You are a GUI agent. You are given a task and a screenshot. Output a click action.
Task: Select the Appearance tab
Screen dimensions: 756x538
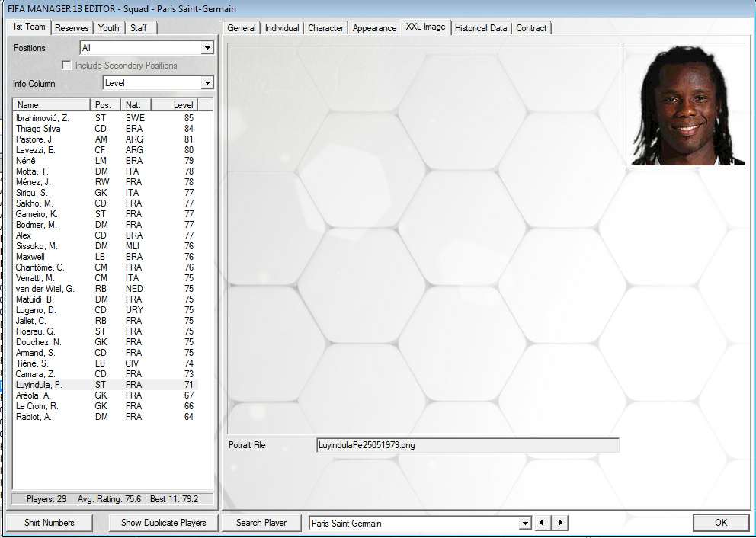click(374, 28)
